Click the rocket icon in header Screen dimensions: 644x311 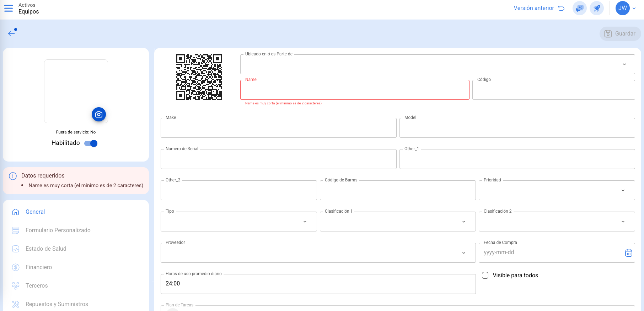click(597, 8)
